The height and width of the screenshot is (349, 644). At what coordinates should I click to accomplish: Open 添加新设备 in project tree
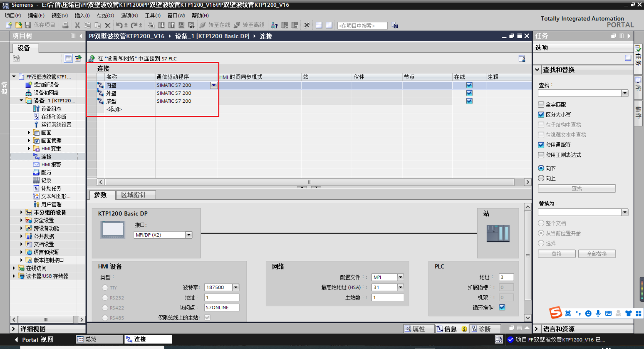(46, 85)
